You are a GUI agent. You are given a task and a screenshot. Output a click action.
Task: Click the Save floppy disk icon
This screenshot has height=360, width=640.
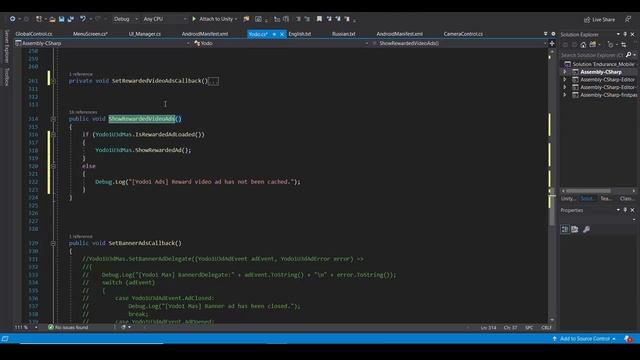[x=62, y=19]
